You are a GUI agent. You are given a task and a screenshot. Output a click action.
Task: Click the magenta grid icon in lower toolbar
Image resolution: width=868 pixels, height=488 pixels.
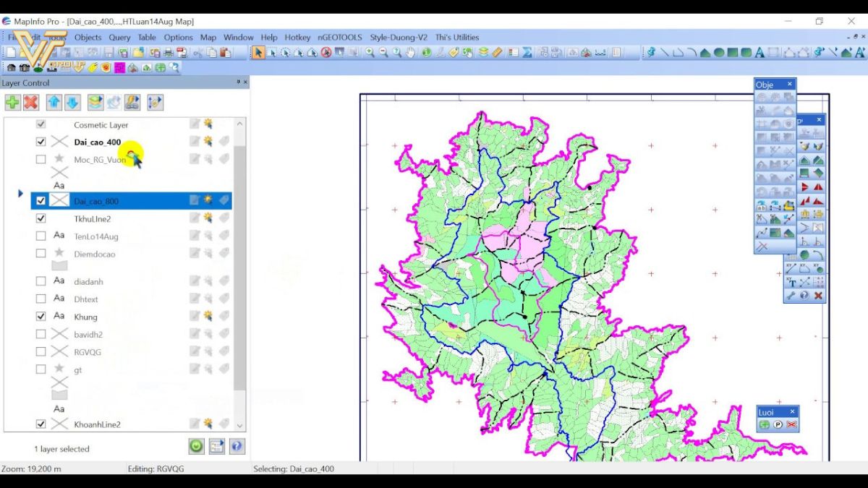[x=119, y=67]
